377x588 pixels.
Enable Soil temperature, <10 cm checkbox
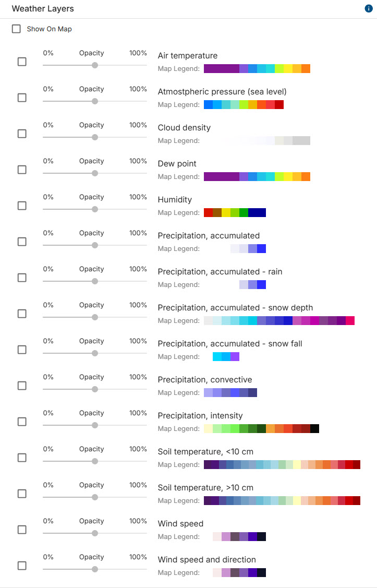(x=22, y=458)
